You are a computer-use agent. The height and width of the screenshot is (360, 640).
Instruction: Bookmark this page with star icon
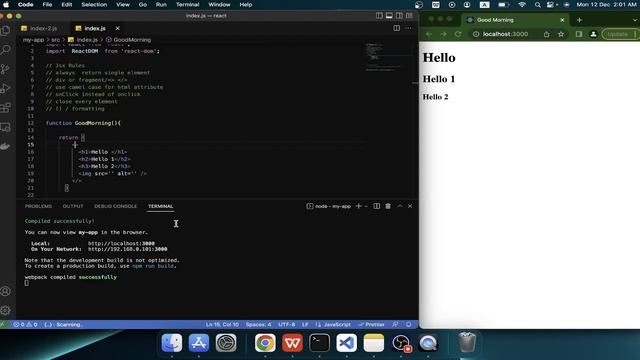point(561,34)
